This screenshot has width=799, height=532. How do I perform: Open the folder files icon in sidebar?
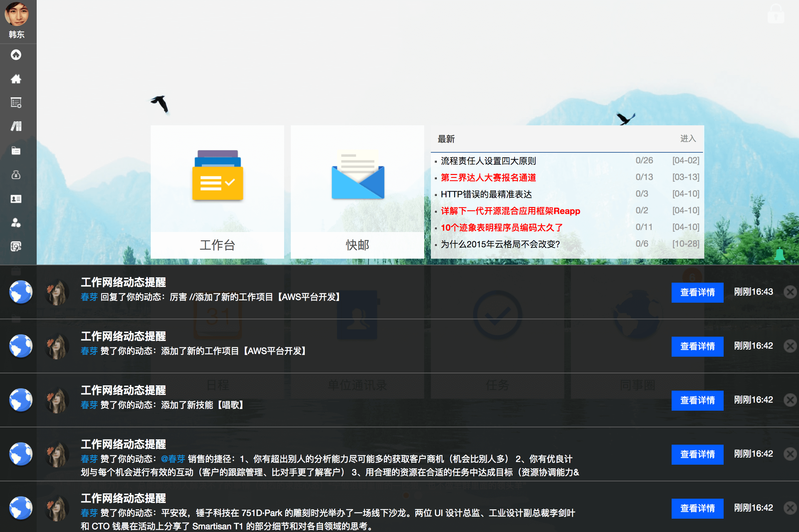click(x=16, y=150)
